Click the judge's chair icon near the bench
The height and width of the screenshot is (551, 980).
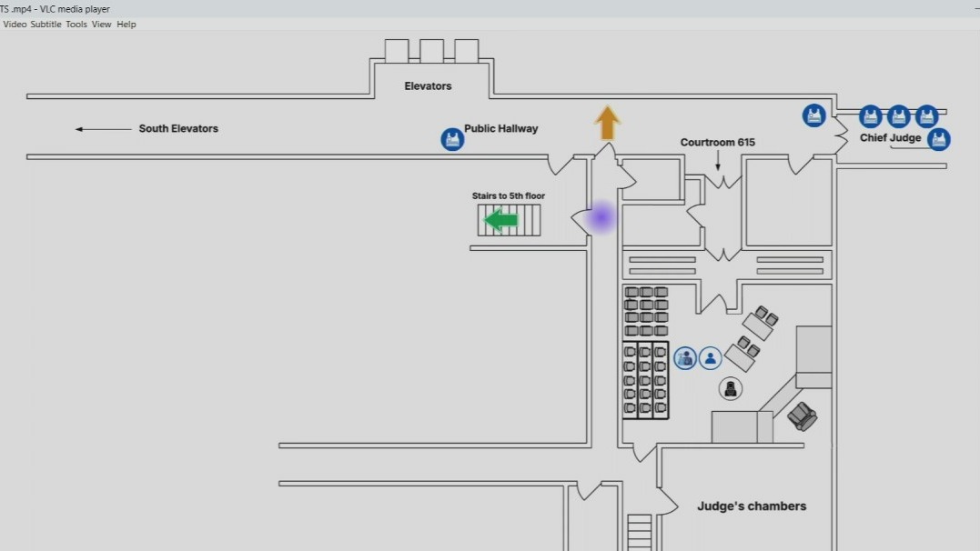[x=732, y=388]
